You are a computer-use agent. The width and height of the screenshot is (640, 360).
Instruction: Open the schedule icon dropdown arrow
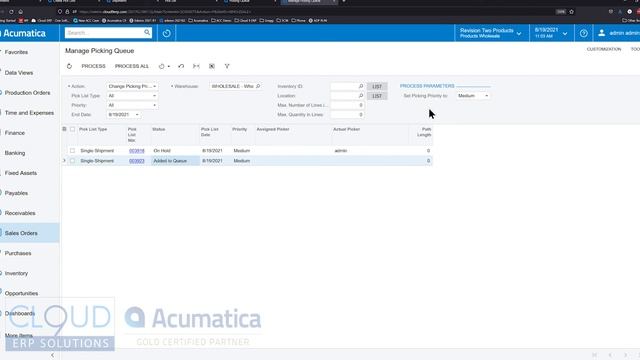pyautogui.click(x=169, y=66)
